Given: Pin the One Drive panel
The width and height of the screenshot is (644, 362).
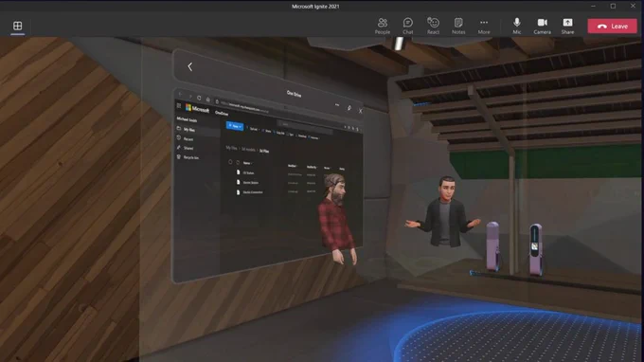Looking at the screenshot, I should click(x=349, y=108).
